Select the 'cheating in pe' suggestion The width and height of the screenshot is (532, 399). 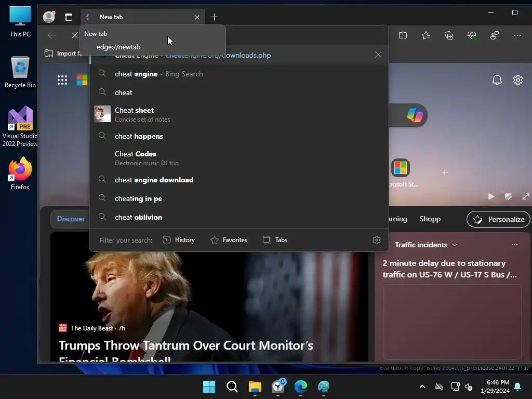point(239,198)
